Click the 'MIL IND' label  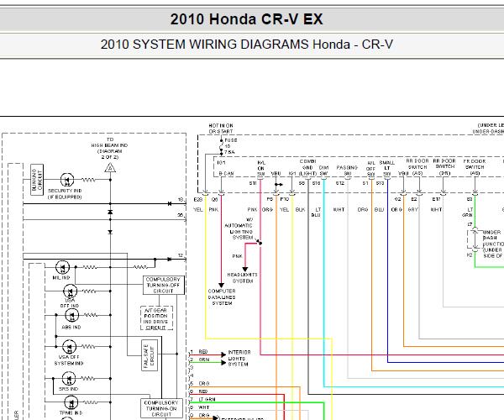[61, 278]
